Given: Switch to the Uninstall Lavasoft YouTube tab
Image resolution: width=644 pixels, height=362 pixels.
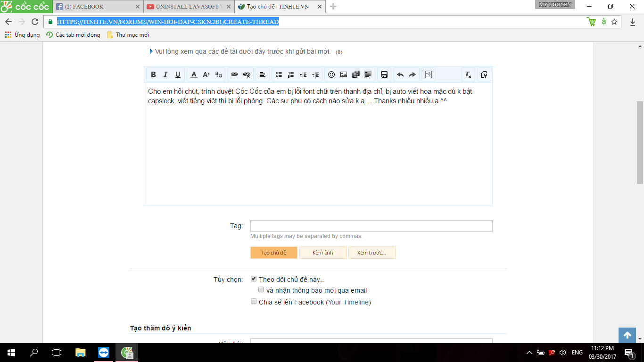Looking at the screenshot, I should coord(189,7).
